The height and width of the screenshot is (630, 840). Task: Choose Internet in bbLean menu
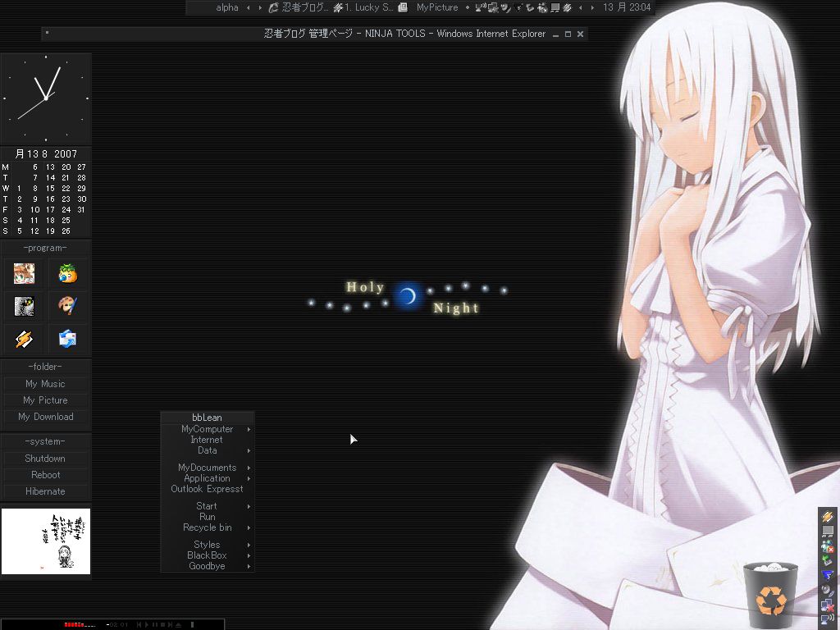[x=208, y=440]
